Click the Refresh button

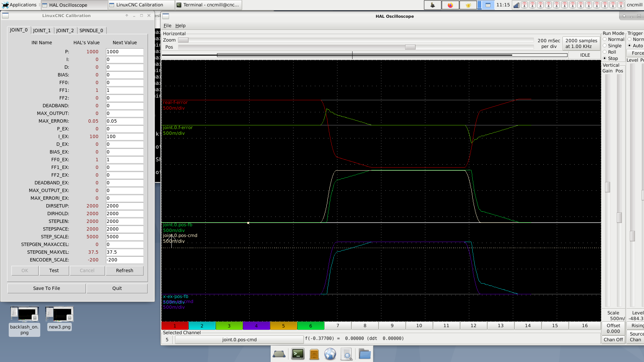pos(125,270)
